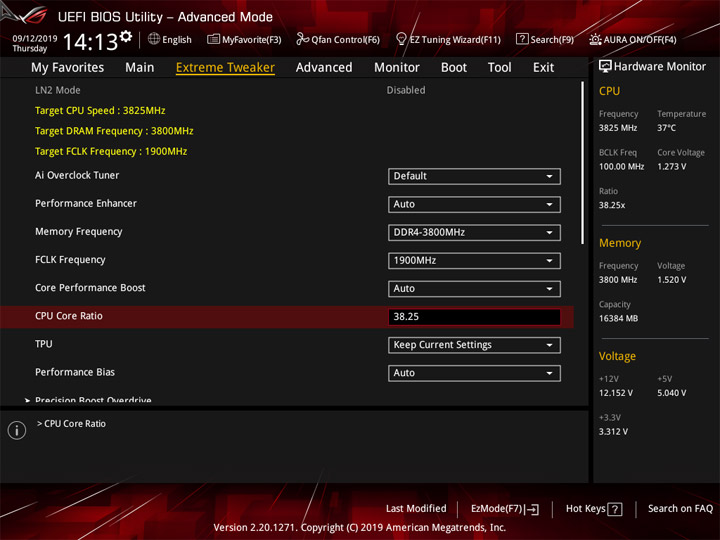Open the Advanced tab
The width and height of the screenshot is (720, 540).
click(324, 68)
